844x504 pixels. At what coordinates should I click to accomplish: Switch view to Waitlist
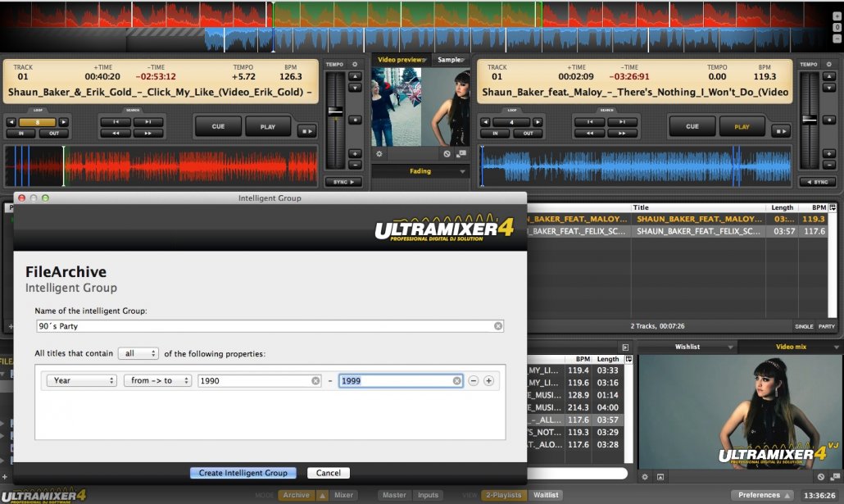[546, 495]
